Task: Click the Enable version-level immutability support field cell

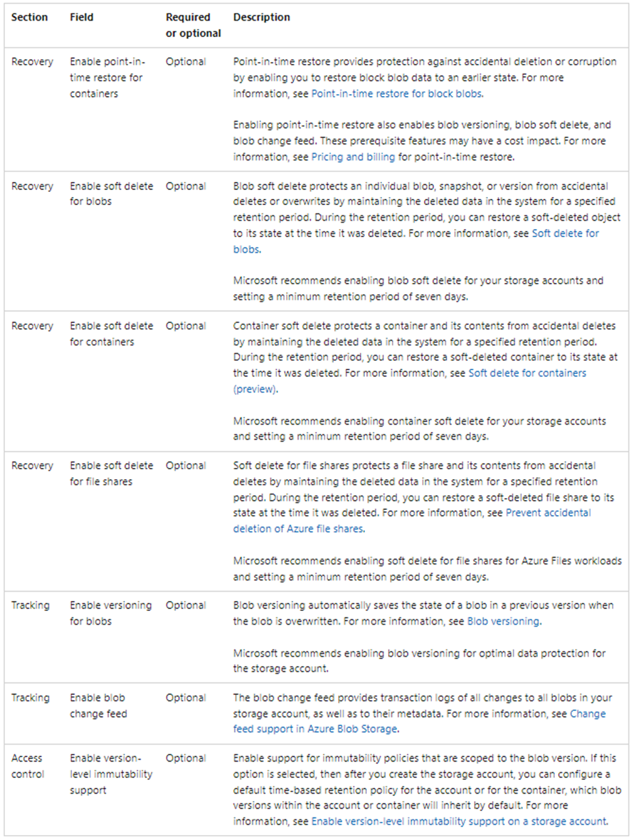Action: pyautogui.click(x=110, y=774)
